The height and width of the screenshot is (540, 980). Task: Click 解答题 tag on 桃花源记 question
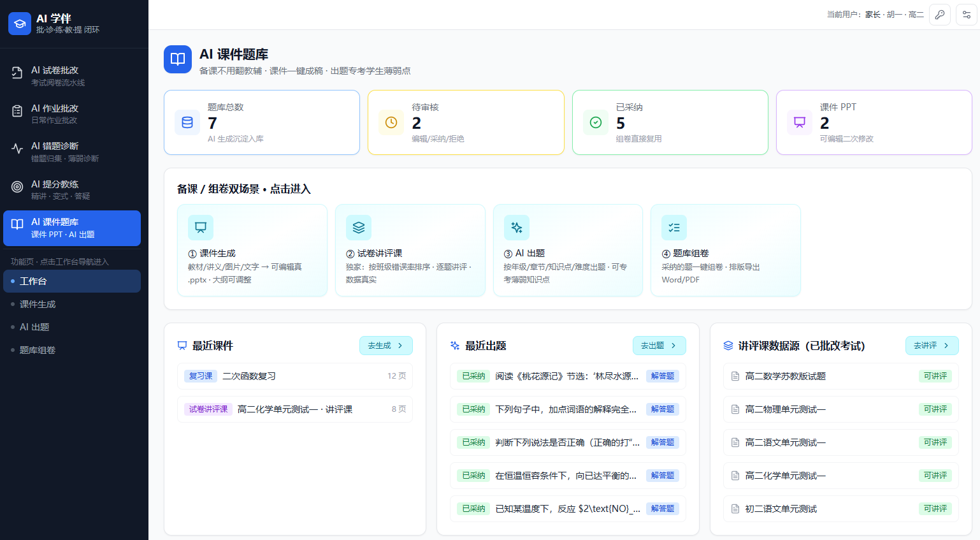(x=663, y=376)
